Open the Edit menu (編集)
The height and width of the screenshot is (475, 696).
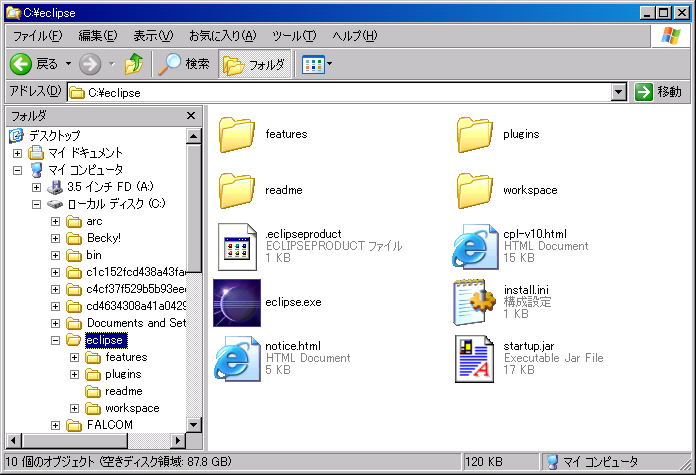[x=98, y=36]
